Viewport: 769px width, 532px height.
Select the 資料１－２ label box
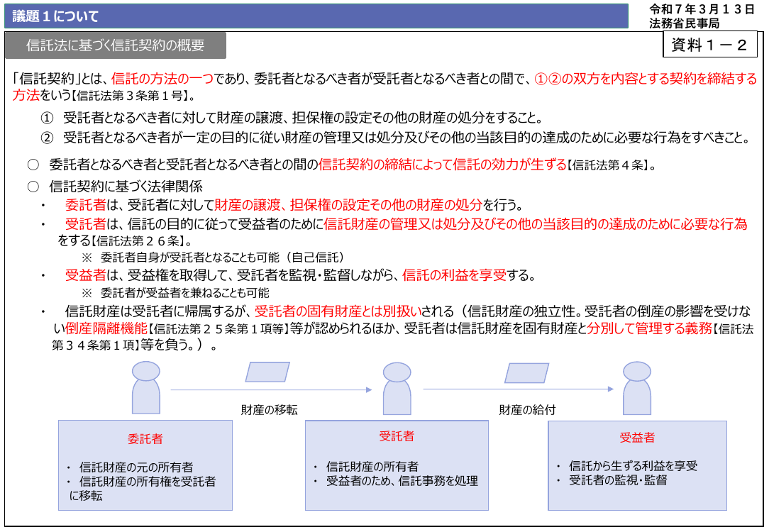pyautogui.click(x=709, y=45)
